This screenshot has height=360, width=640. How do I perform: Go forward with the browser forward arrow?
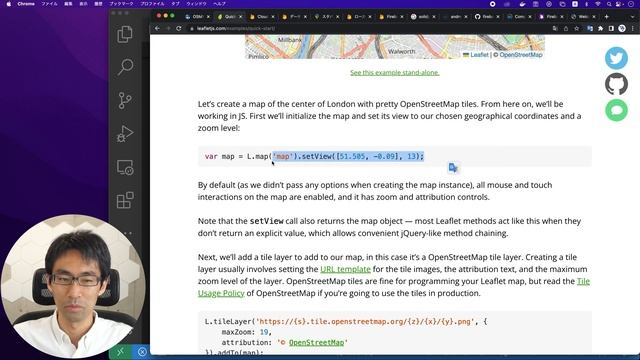tap(168, 29)
